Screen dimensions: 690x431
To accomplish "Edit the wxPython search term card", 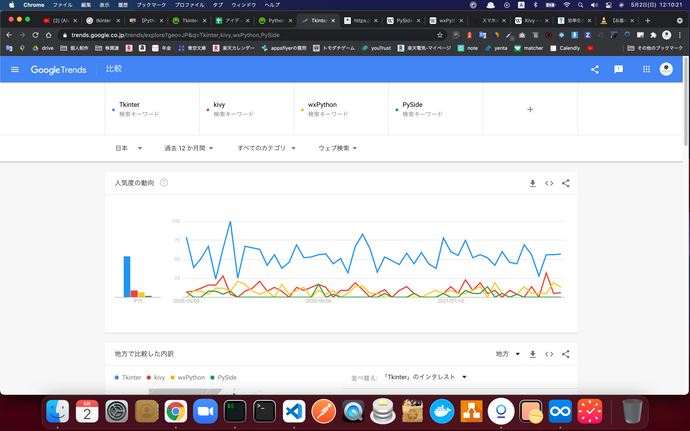I will [x=341, y=109].
